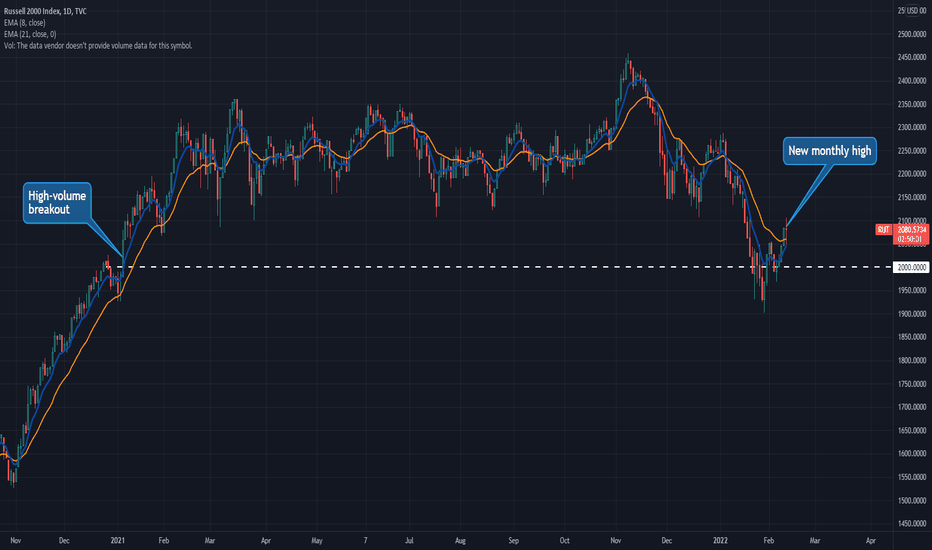This screenshot has width=932, height=550.
Task: Click the Jul label on time axis
Action: click(409, 540)
